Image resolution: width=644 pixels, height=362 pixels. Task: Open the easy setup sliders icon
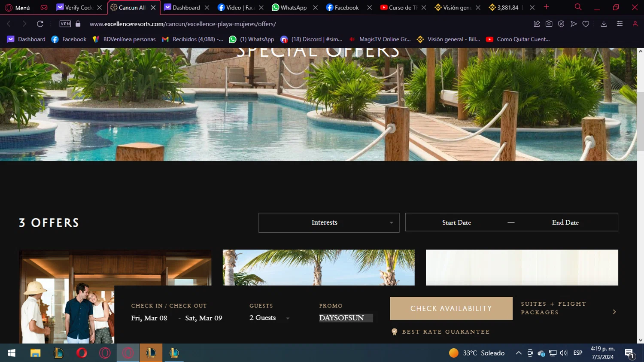620,24
